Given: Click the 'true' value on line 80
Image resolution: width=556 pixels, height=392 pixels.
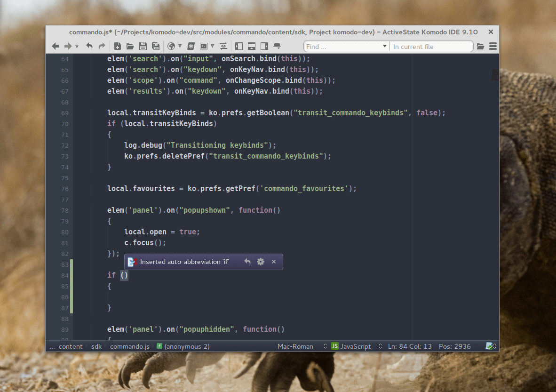Looking at the screenshot, I should point(188,232).
